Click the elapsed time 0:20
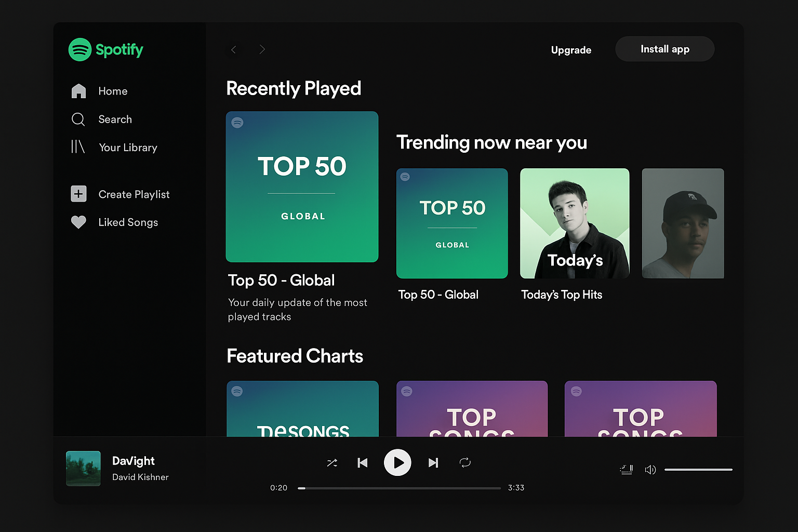 point(278,488)
